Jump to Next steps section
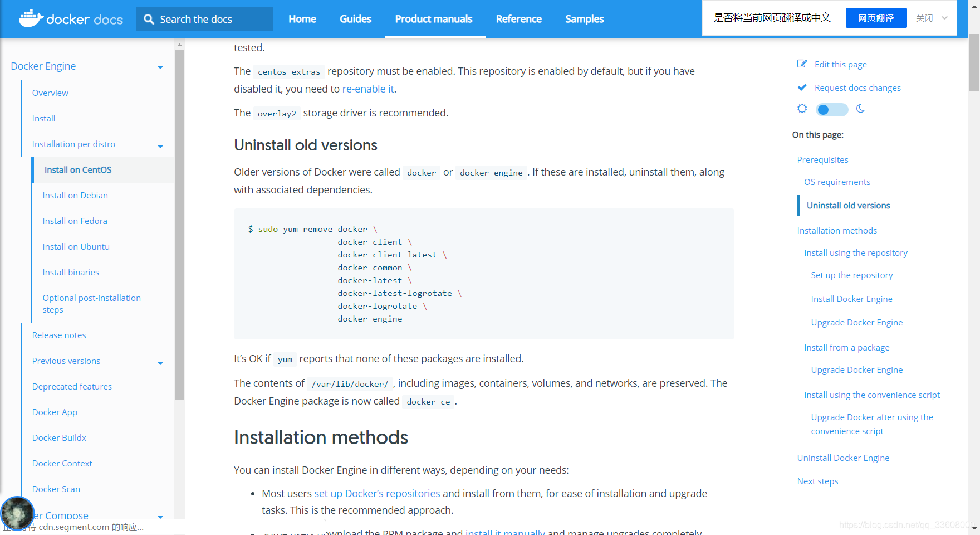Image resolution: width=980 pixels, height=535 pixels. coord(817,481)
